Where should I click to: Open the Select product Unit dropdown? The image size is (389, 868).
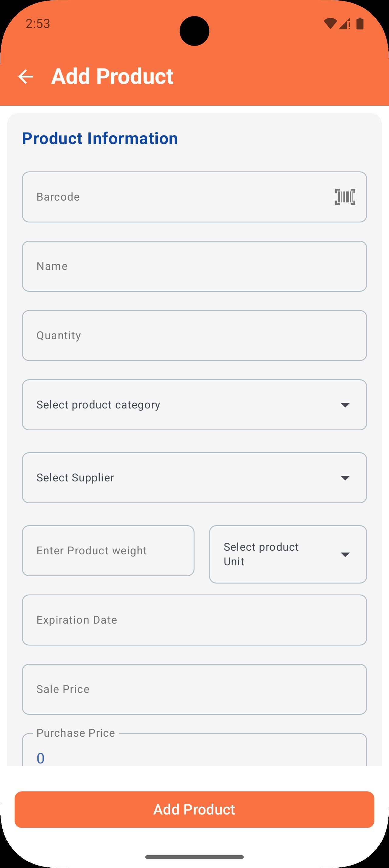345,554
